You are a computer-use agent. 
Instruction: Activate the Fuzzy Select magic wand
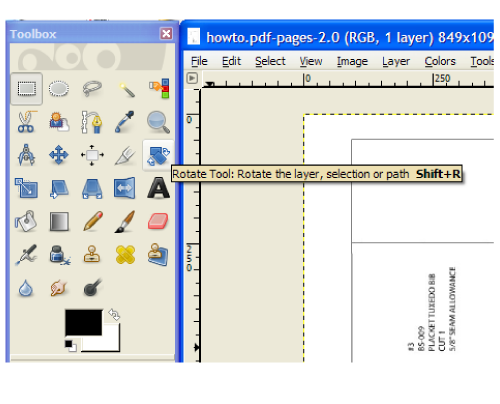pos(126,89)
